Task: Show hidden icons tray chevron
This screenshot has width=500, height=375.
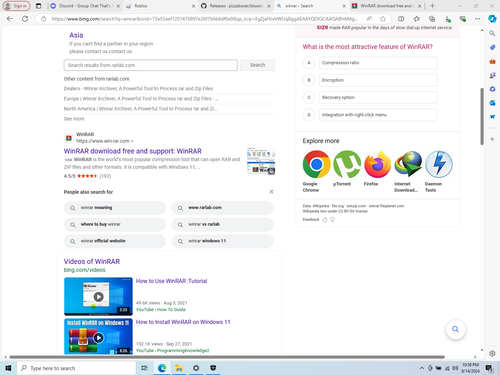Action: pyautogui.click(x=422, y=368)
